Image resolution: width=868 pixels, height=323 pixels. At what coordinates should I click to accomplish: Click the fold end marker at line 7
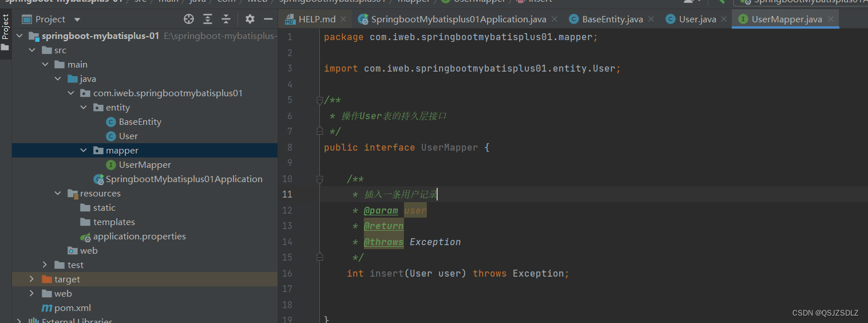tap(320, 131)
